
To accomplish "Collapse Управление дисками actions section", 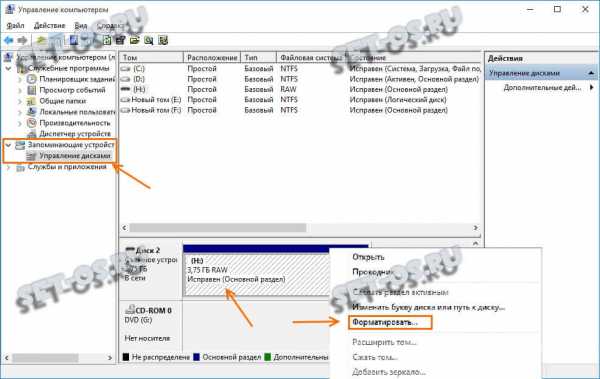I will coord(591,73).
